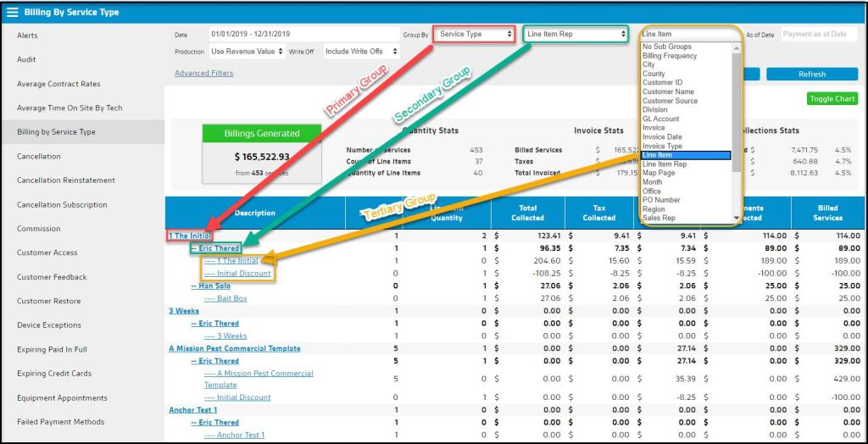Open the hamburger menu icon
This screenshot has height=444, width=868.
(12, 13)
